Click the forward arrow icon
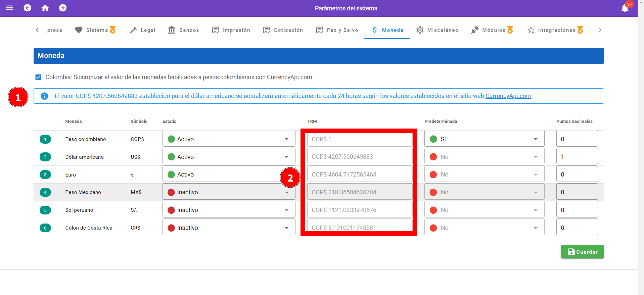The width and height of the screenshot is (644, 295). click(x=63, y=8)
